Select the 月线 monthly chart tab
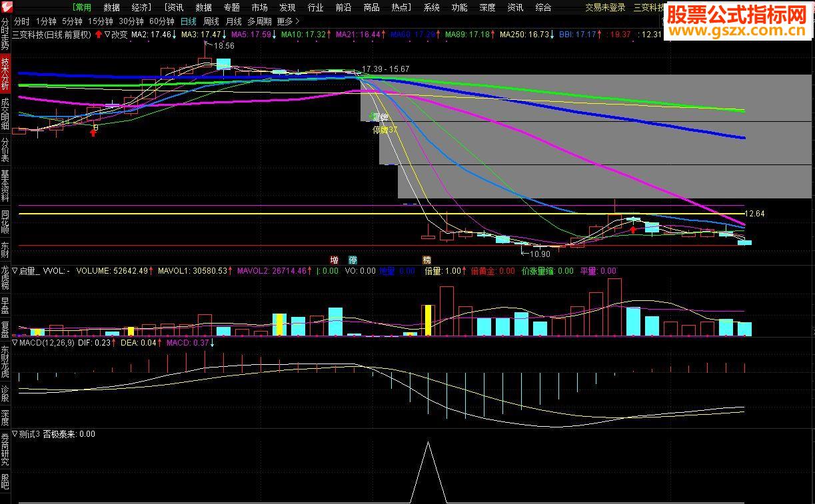Screen dimensions: 815x504 click(233, 21)
